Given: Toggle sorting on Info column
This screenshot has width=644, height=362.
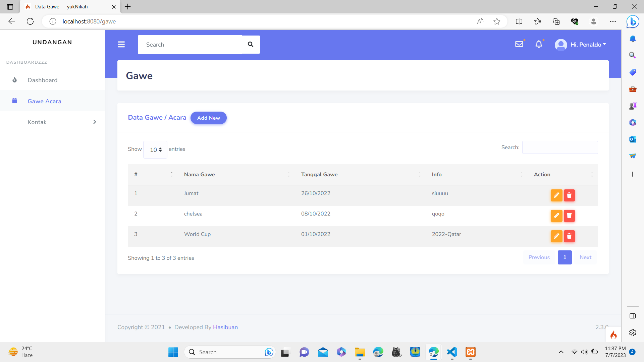Looking at the screenshot, I should coord(437,174).
